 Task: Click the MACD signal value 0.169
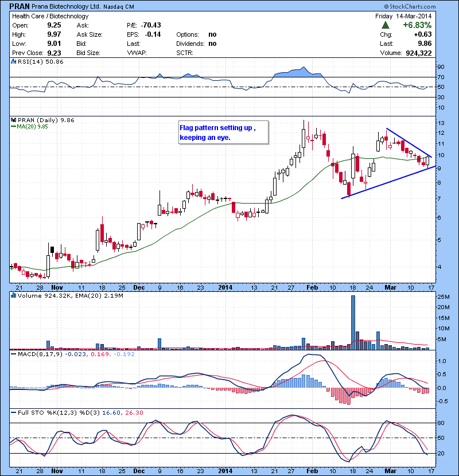100,354
